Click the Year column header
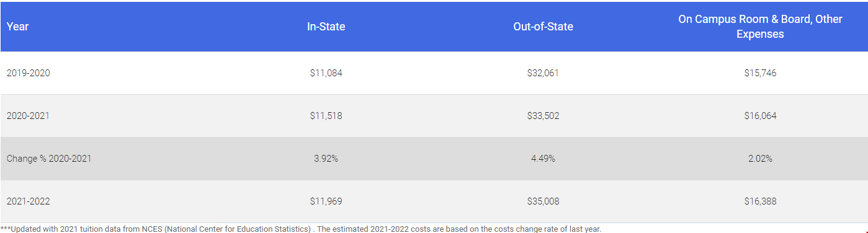 point(17,27)
